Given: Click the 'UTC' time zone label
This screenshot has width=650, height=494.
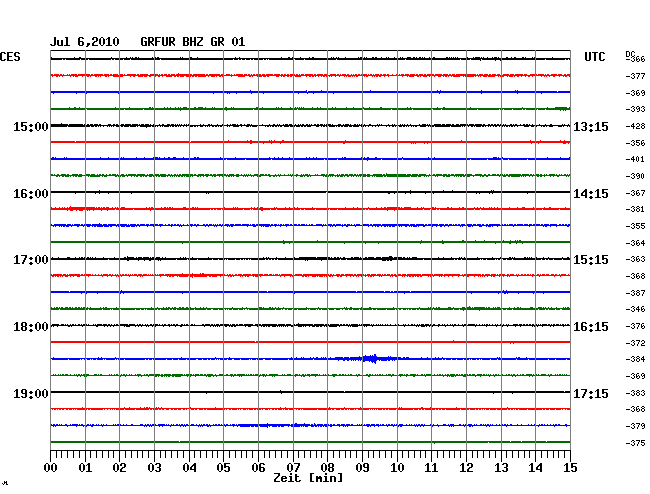Looking at the screenshot, I should [x=594, y=57].
